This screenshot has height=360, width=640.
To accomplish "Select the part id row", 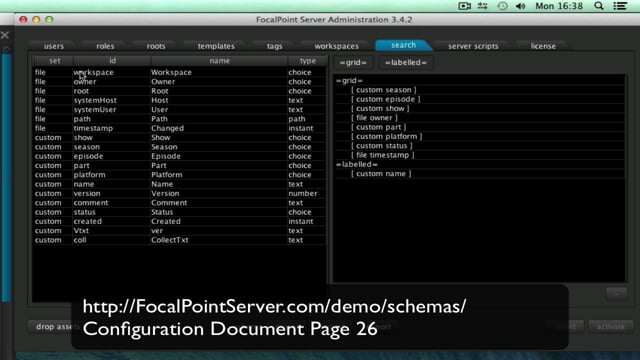I will pyautogui.click(x=180, y=166).
